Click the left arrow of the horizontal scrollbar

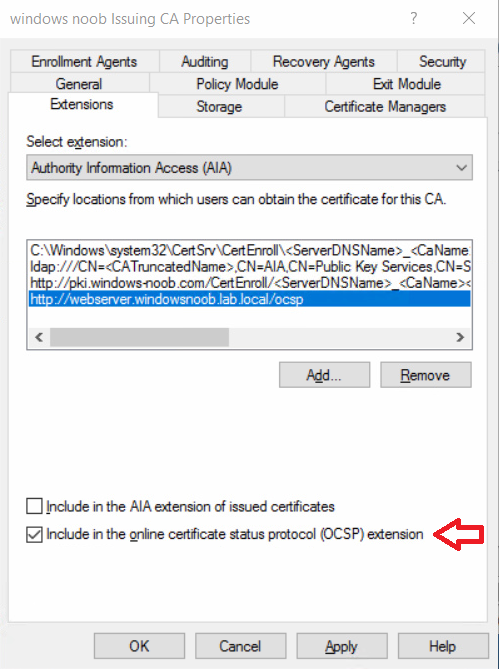39,337
